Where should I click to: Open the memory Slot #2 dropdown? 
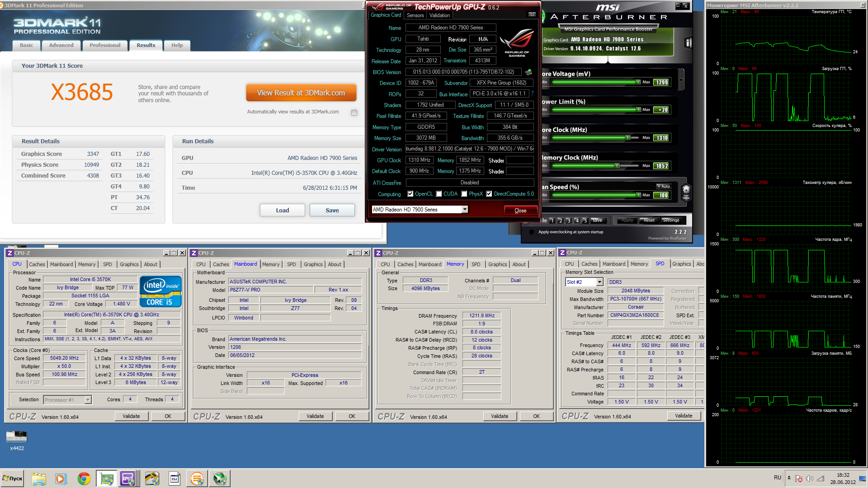pos(599,282)
